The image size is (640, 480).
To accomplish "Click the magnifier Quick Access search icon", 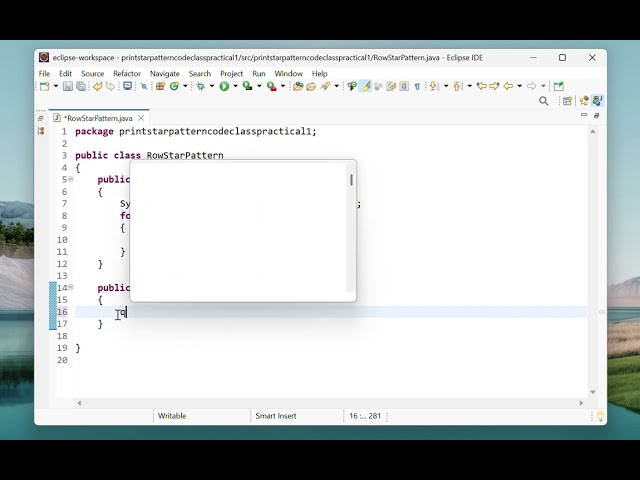I will [544, 101].
